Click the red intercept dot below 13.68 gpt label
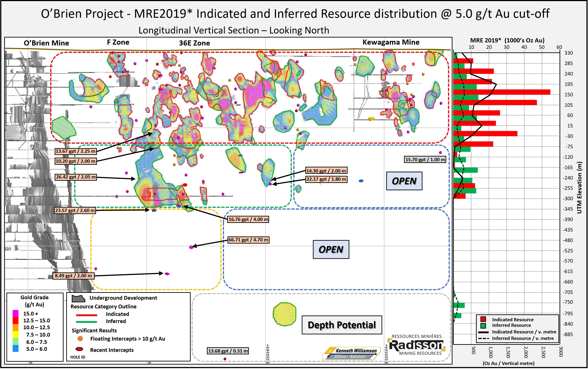The height and width of the screenshot is (369, 588). click(x=225, y=359)
